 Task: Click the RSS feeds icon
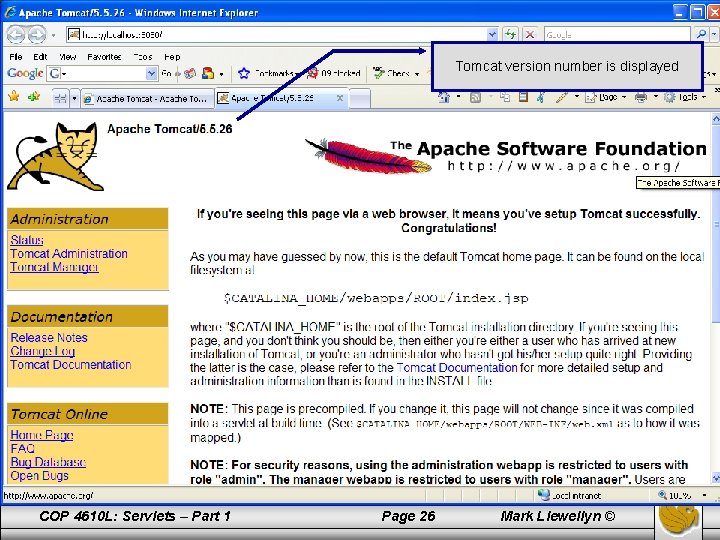[x=476, y=97]
